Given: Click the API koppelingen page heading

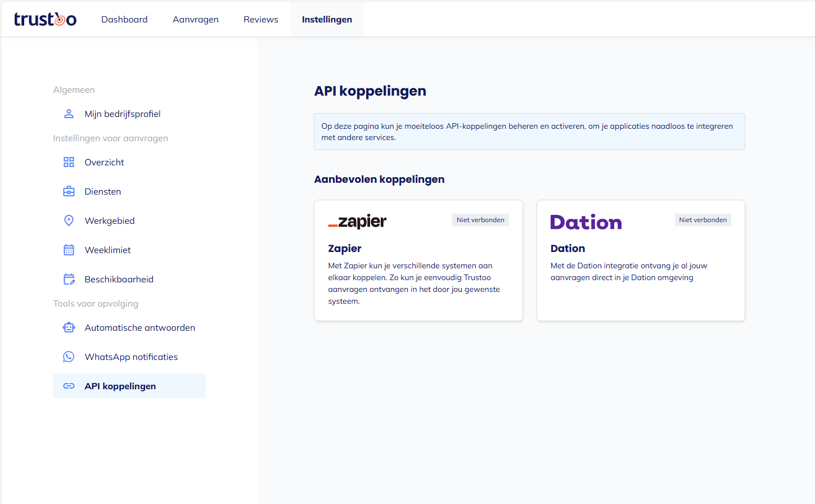Looking at the screenshot, I should pos(370,91).
